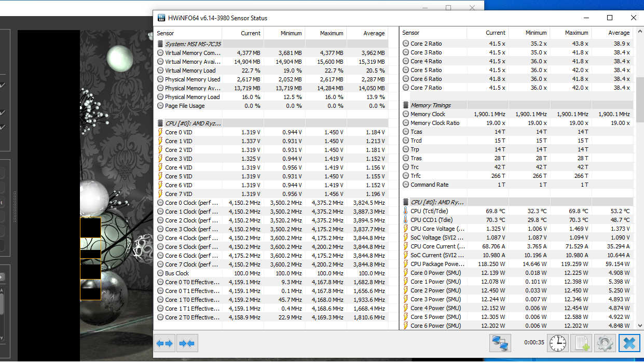Click right pane Sensor column header
The width and height of the screenshot is (644, 363).
coord(433,33)
